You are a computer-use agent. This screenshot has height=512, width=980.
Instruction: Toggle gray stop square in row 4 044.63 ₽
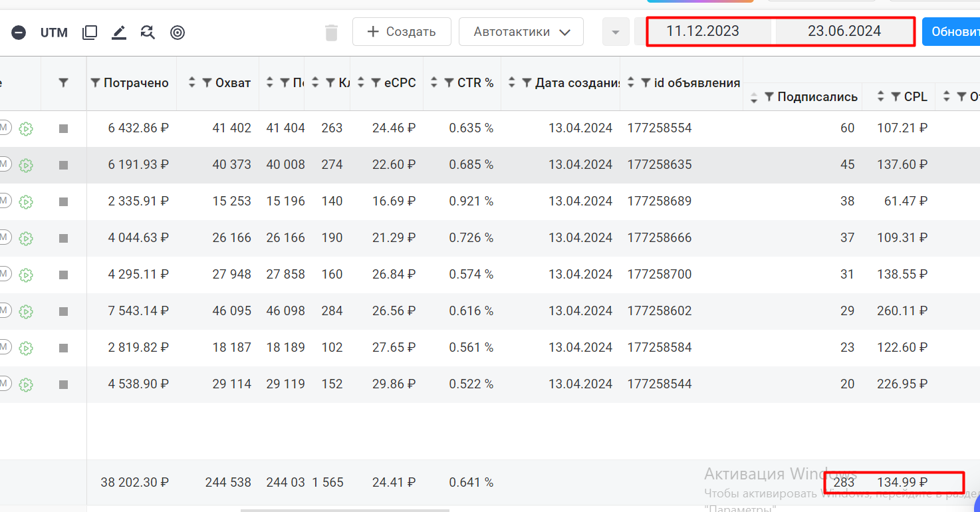(64, 239)
